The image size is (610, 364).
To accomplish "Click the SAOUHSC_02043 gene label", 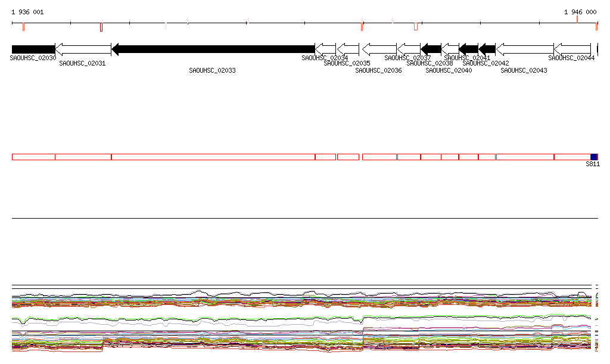I will [x=524, y=70].
